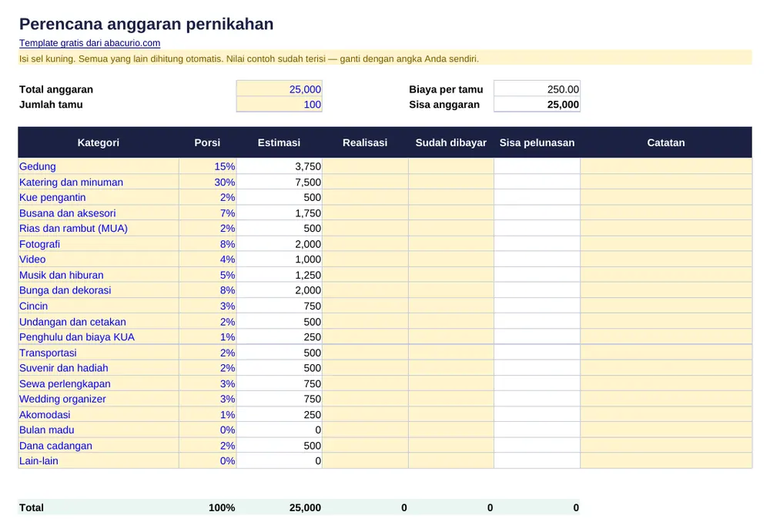Click the Sisa pelunasan cell in Video row

click(x=537, y=259)
